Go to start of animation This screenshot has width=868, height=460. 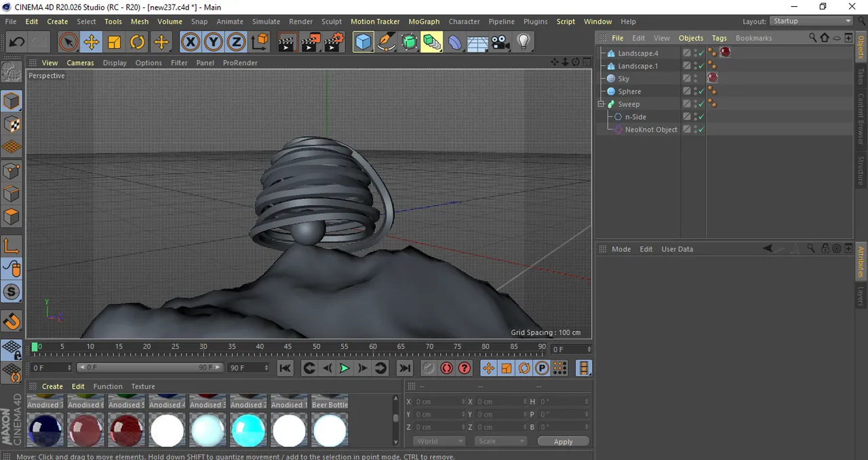pos(285,368)
